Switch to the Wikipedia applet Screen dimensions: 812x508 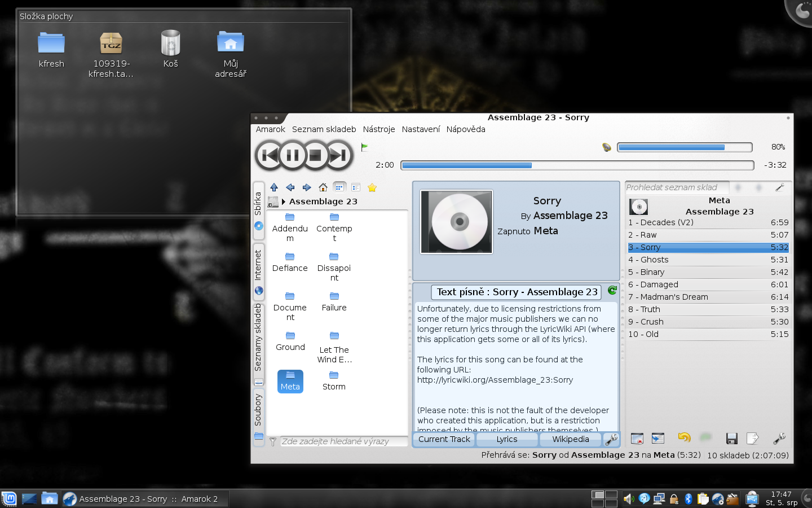[x=571, y=439]
